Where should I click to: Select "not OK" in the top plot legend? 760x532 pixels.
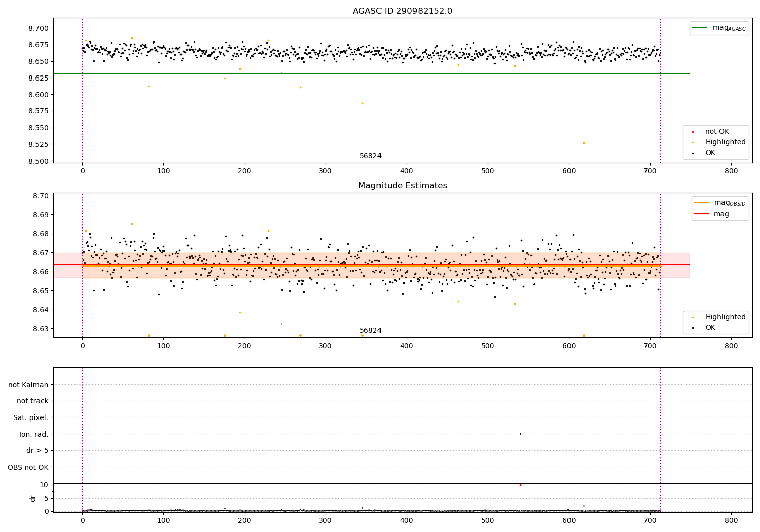[x=717, y=132]
